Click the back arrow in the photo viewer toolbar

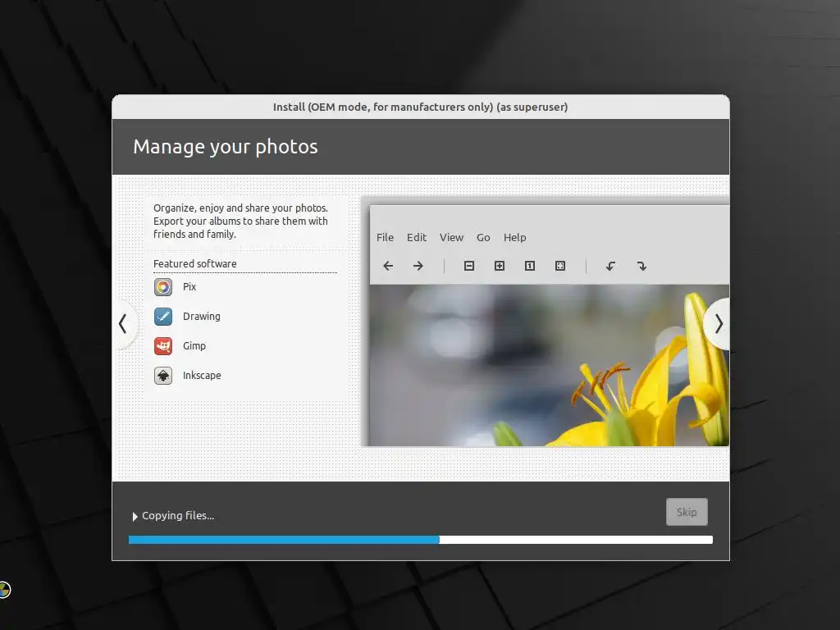pyautogui.click(x=388, y=266)
